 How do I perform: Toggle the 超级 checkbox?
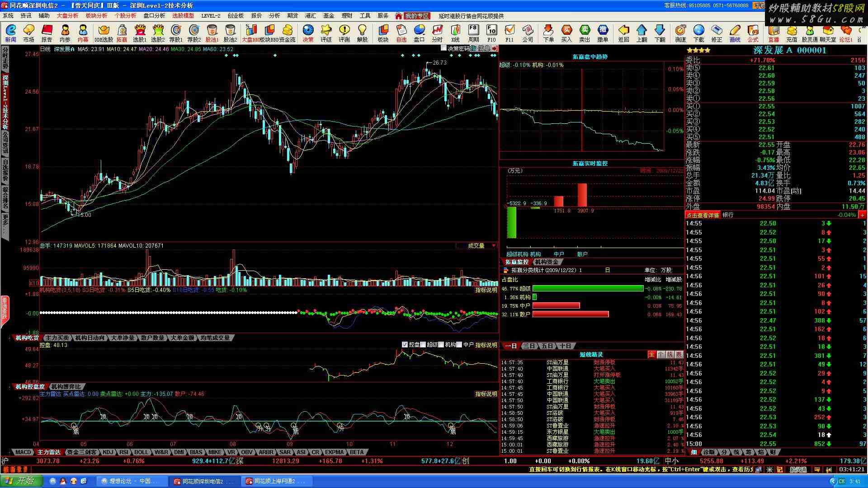click(x=423, y=344)
